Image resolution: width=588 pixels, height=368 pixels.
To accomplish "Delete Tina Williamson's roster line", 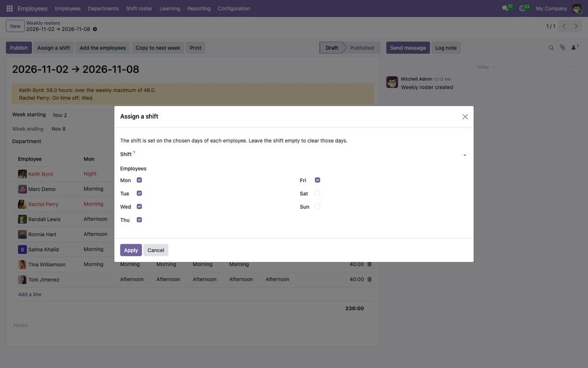I will tap(369, 264).
